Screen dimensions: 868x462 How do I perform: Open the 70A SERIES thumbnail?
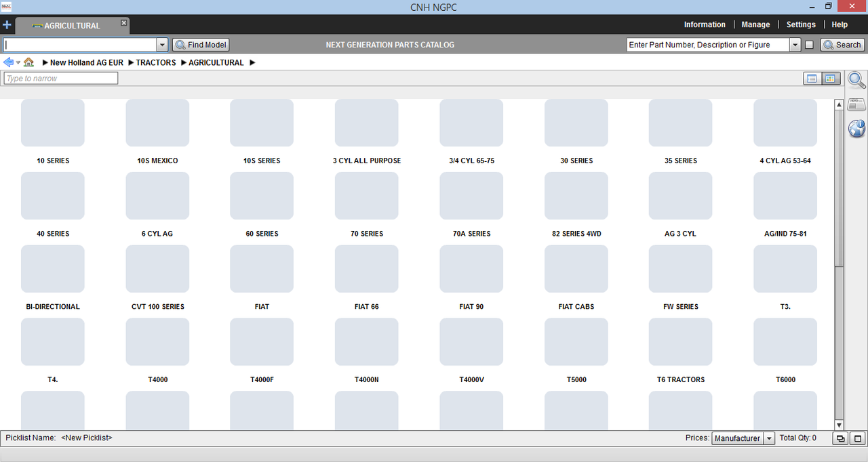[471, 196]
